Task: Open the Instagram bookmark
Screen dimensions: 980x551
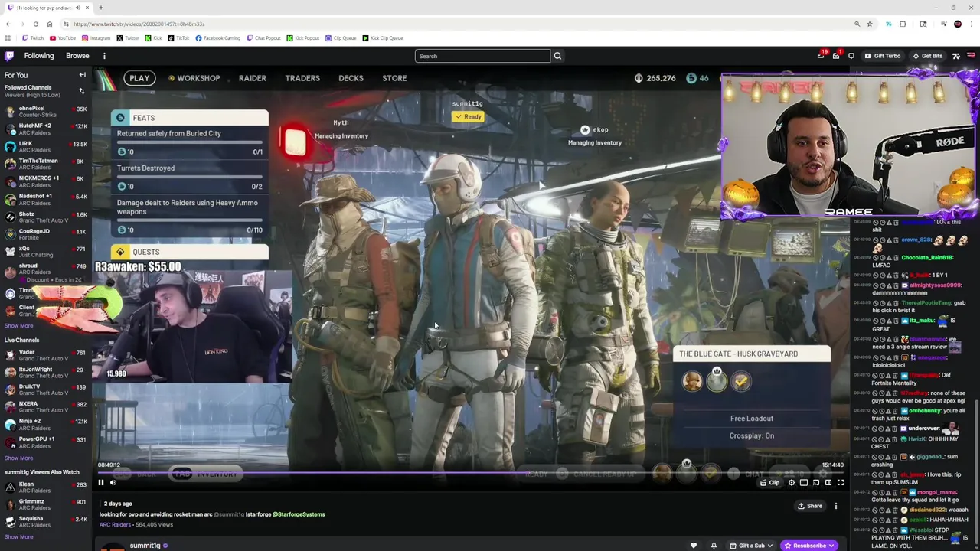Action: (x=96, y=38)
